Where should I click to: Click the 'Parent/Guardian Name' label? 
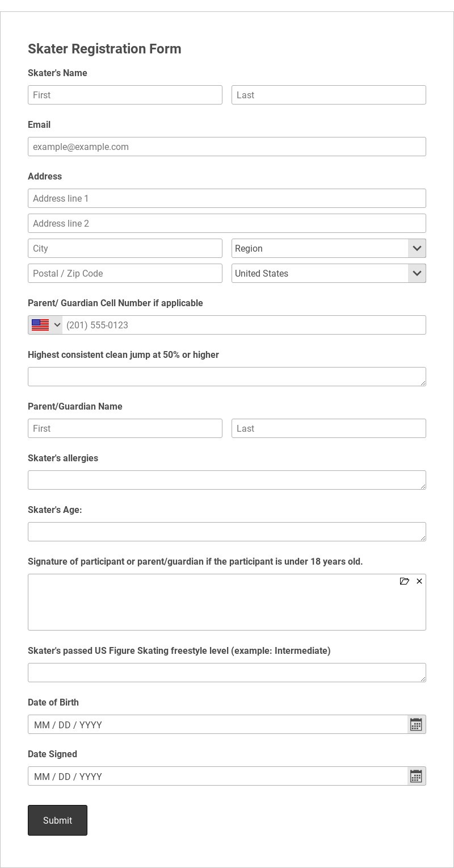coord(75,406)
